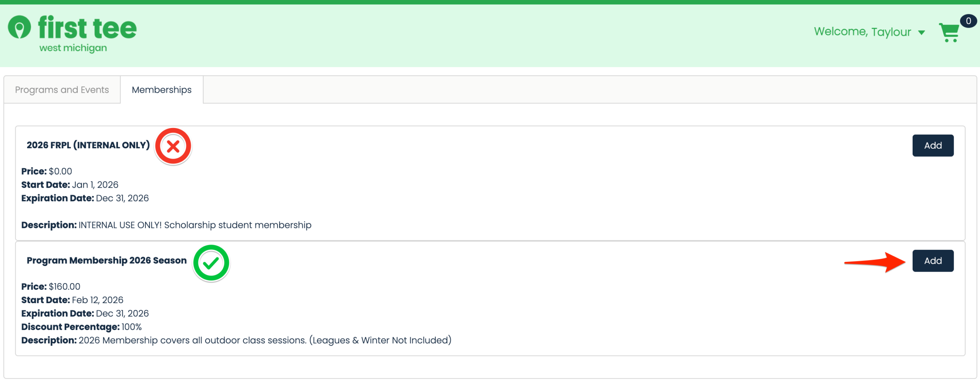Click the "first tee west michigan" wordmark
This screenshot has width=980, height=384.
click(87, 34)
